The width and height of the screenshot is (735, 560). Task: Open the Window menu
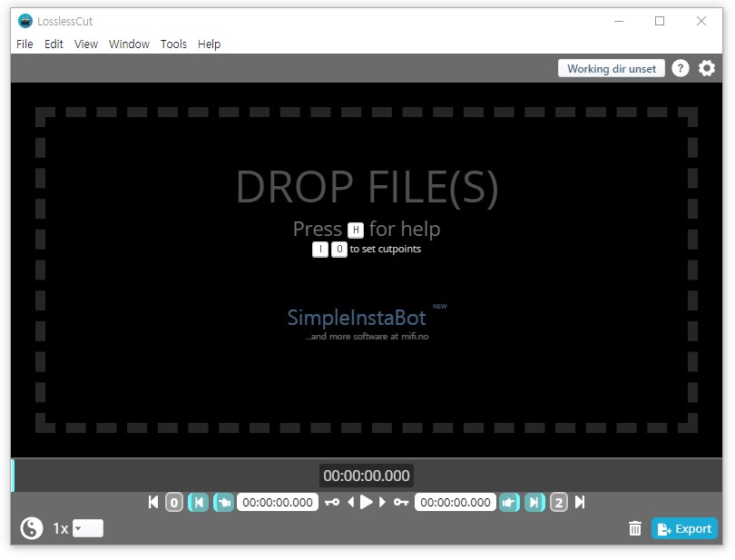click(129, 44)
